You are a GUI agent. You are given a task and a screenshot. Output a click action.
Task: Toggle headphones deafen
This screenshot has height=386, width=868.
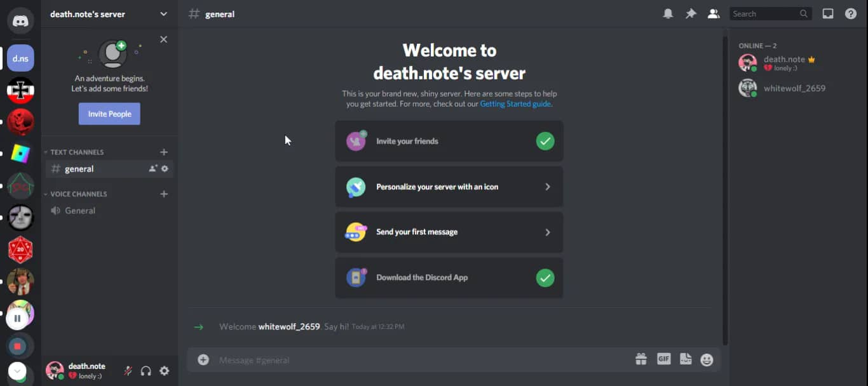[146, 371]
